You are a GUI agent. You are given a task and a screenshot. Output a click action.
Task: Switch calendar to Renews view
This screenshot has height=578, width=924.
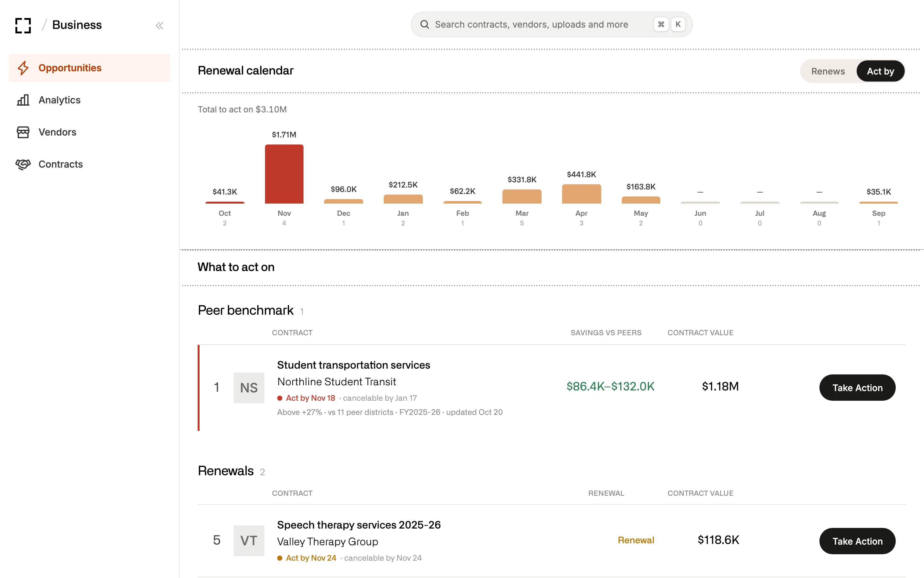(x=828, y=71)
